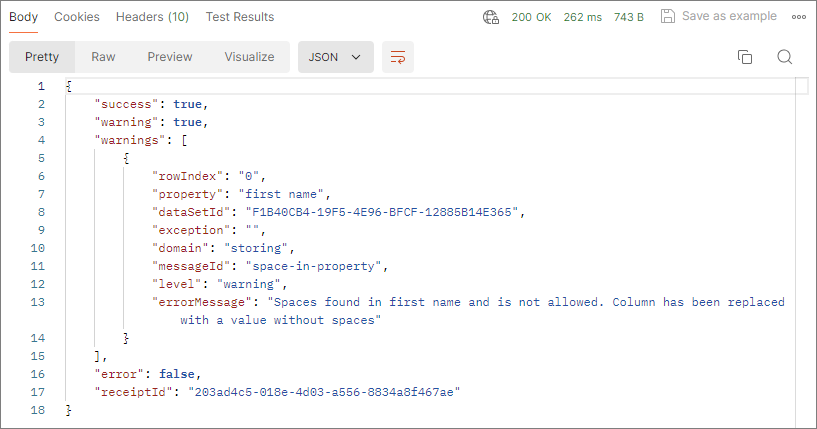Open the three-dot more options menu
This screenshot has height=429, width=817.
click(x=798, y=17)
